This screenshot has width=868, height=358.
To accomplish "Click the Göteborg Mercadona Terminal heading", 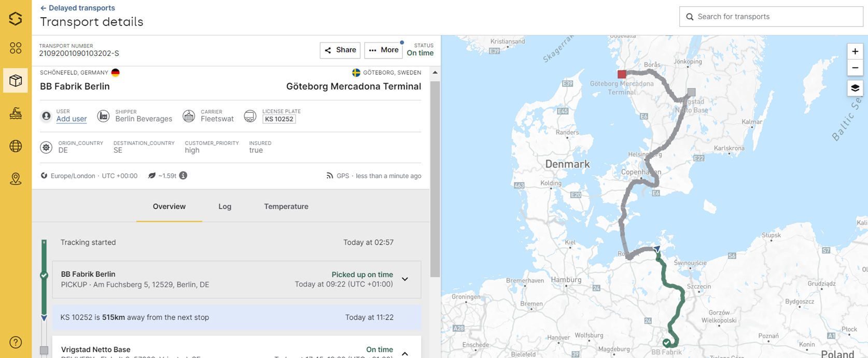I will [x=354, y=87].
